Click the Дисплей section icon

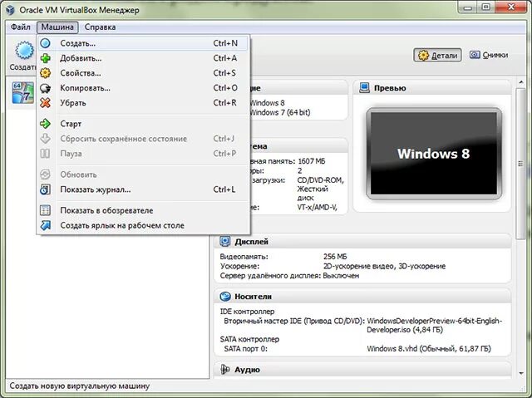tap(224, 242)
